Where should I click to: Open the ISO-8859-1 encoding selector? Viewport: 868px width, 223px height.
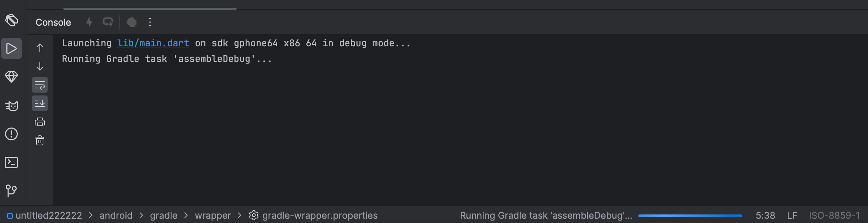click(834, 216)
